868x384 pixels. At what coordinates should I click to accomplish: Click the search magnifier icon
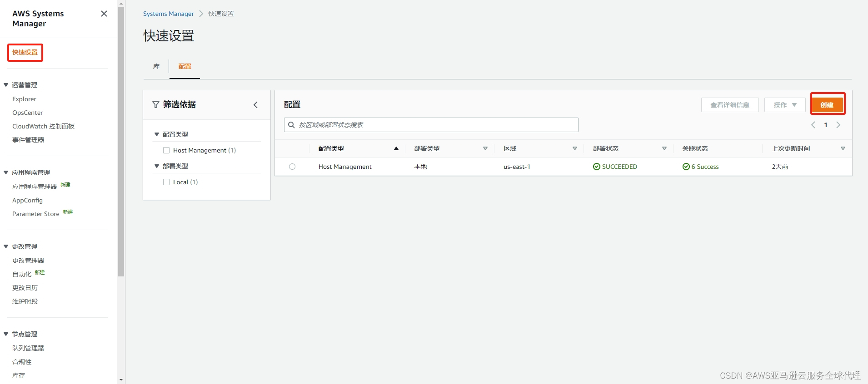pyautogui.click(x=291, y=125)
